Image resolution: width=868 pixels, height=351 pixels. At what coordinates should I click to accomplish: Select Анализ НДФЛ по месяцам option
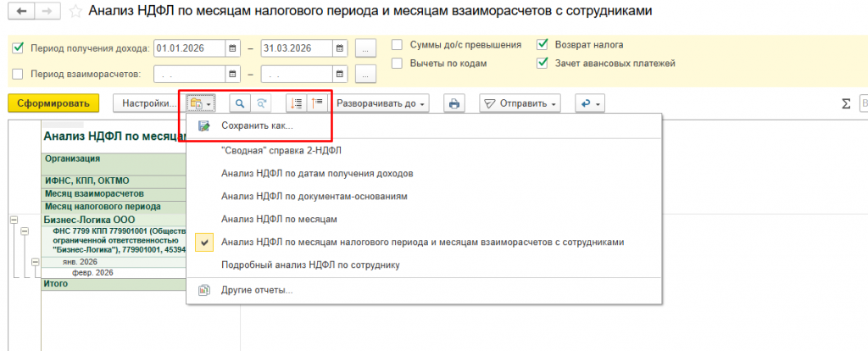pos(424,220)
